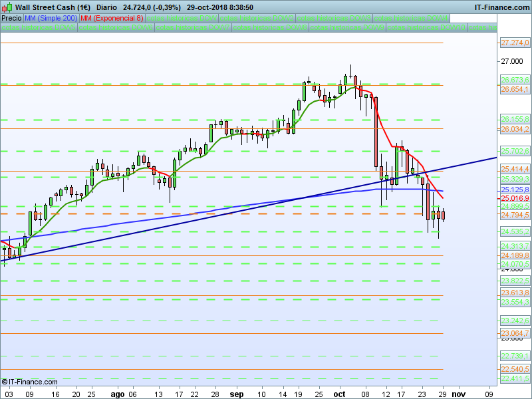Open the MM (Simple 200) indicator tab
This screenshot has height=399, width=532.
point(51,18)
